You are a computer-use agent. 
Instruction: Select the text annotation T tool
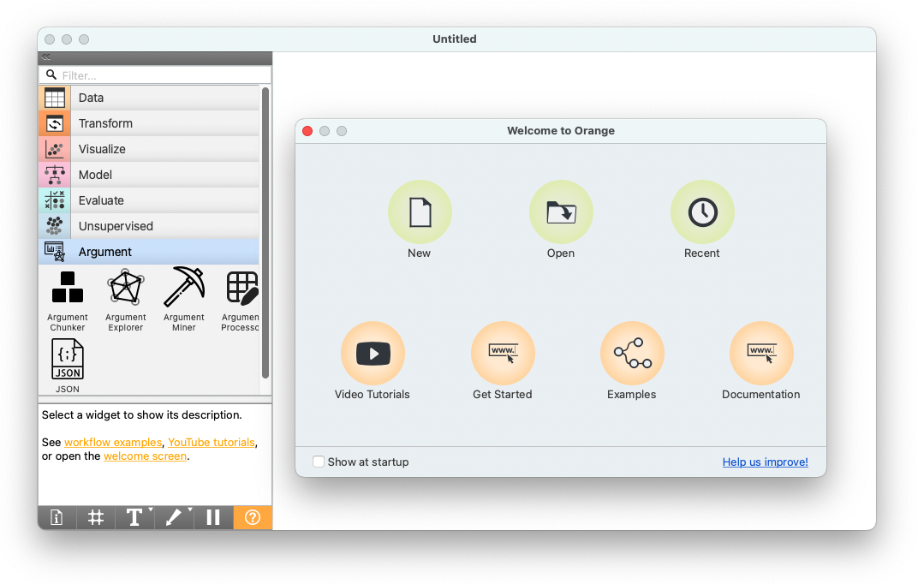[x=134, y=517]
